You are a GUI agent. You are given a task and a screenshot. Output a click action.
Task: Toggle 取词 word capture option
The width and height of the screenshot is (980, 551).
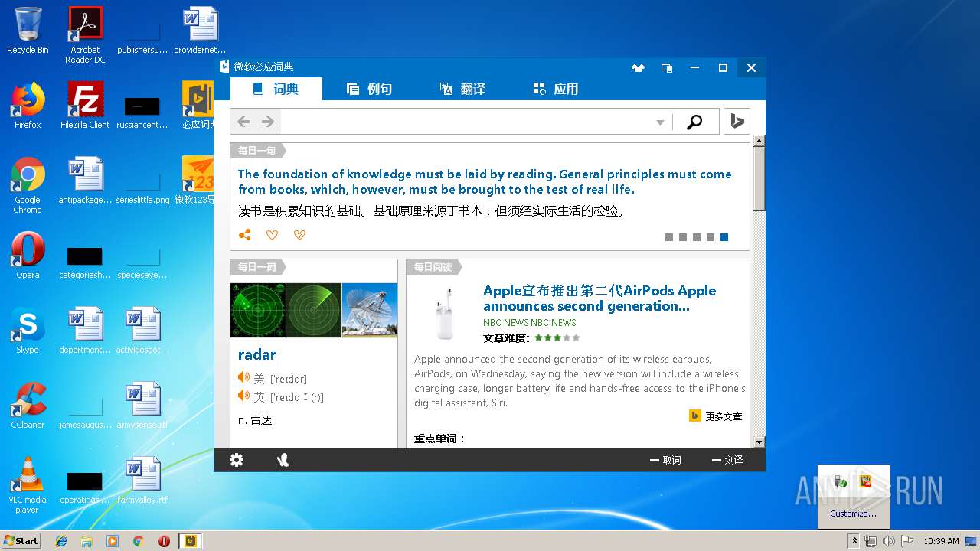(x=665, y=460)
